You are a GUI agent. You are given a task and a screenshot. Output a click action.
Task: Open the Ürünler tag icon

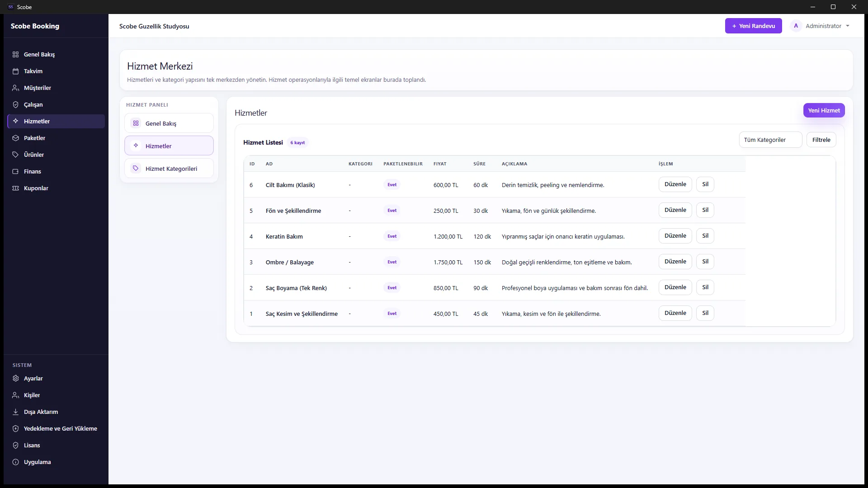(x=15, y=155)
